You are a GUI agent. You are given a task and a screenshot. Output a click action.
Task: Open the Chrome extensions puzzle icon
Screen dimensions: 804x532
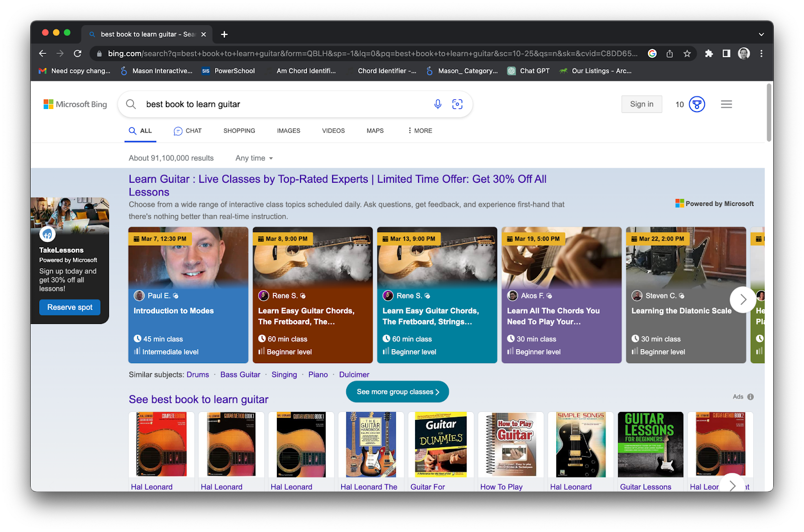709,54
